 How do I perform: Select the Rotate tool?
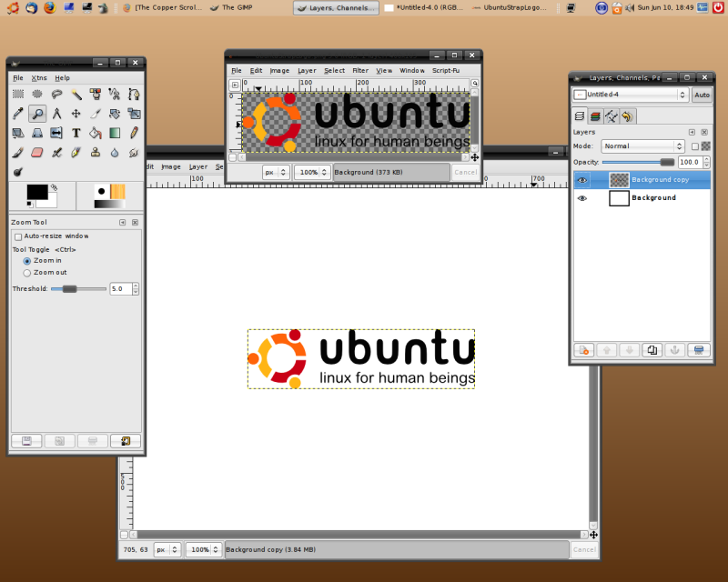pyautogui.click(x=115, y=114)
